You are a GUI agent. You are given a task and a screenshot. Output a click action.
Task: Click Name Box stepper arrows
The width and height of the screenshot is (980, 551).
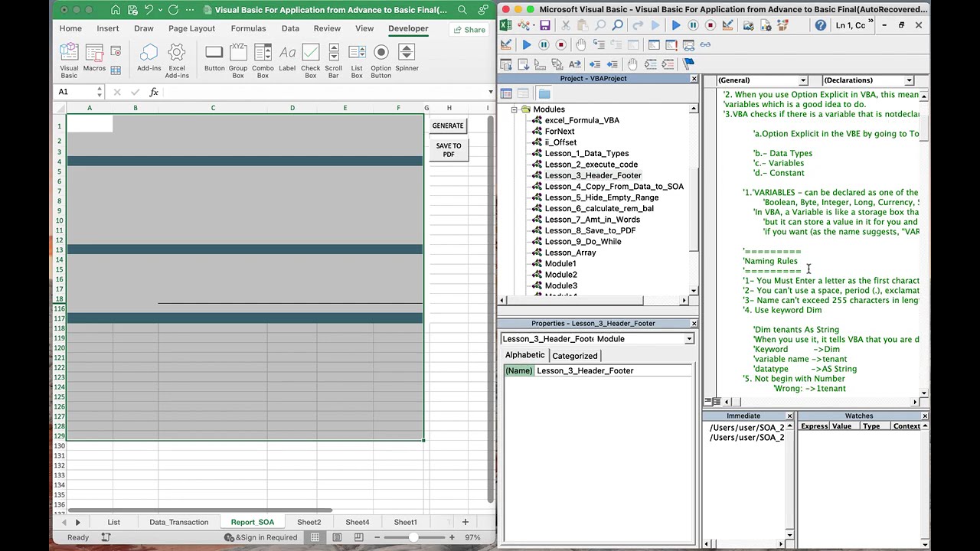pos(100,92)
